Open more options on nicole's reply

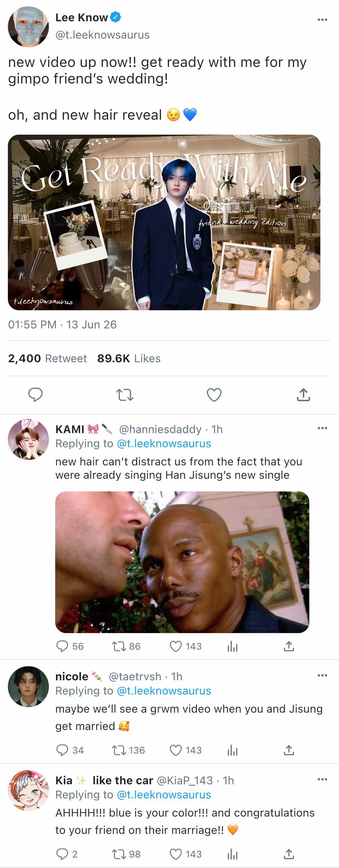tap(322, 675)
